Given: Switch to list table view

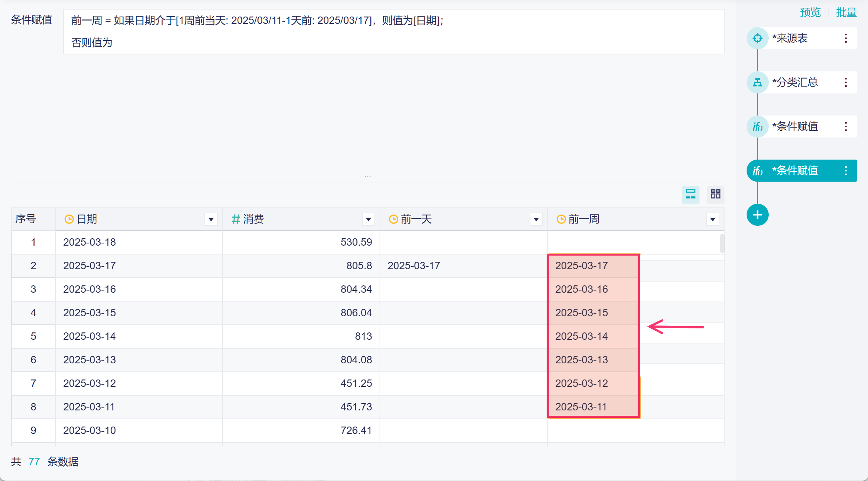Looking at the screenshot, I should [x=690, y=194].
